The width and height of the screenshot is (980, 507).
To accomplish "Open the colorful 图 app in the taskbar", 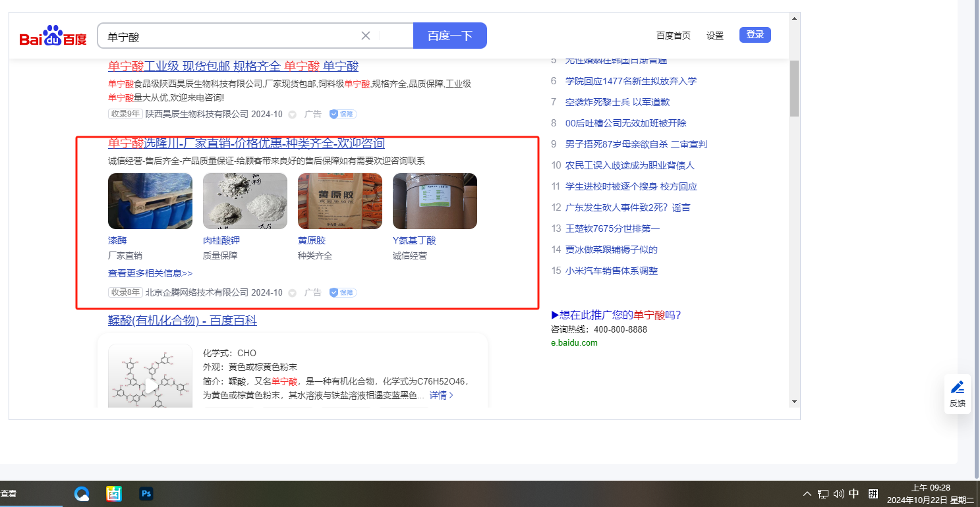I will 114,494.
